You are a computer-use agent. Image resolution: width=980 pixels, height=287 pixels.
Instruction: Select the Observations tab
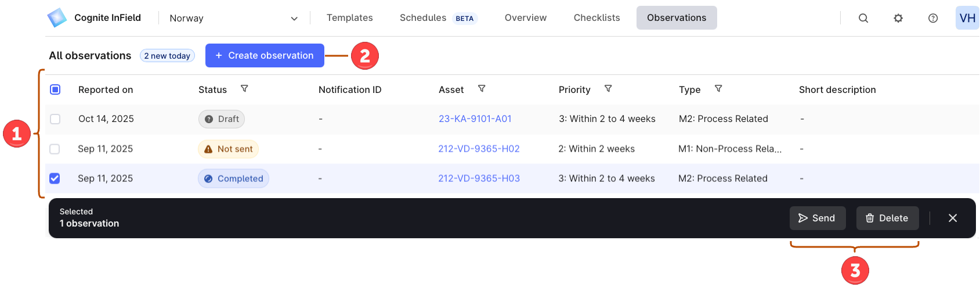677,18
